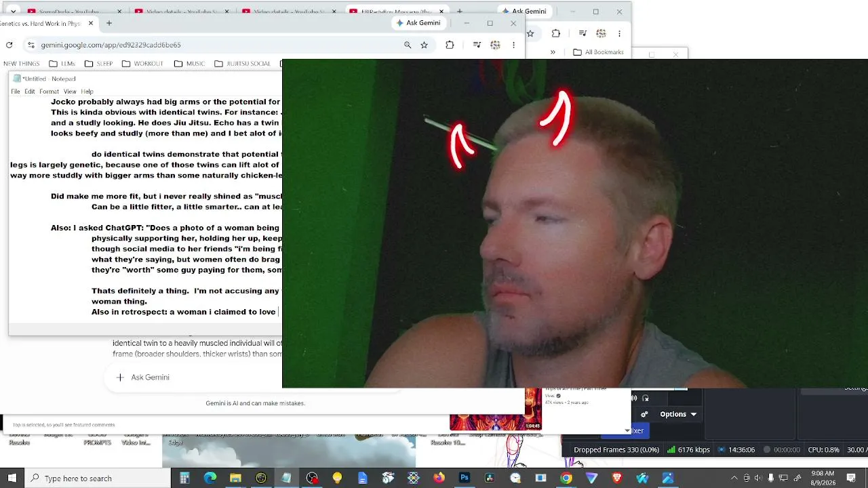Open Notepad Format menu

(49, 91)
